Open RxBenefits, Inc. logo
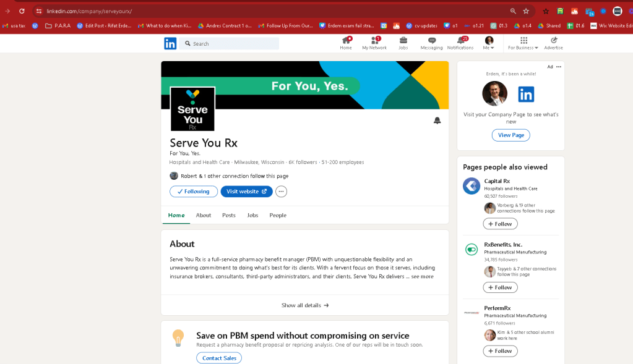 (x=472, y=250)
